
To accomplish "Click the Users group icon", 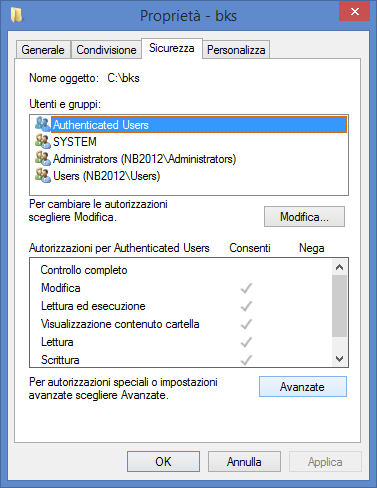I will [43, 175].
